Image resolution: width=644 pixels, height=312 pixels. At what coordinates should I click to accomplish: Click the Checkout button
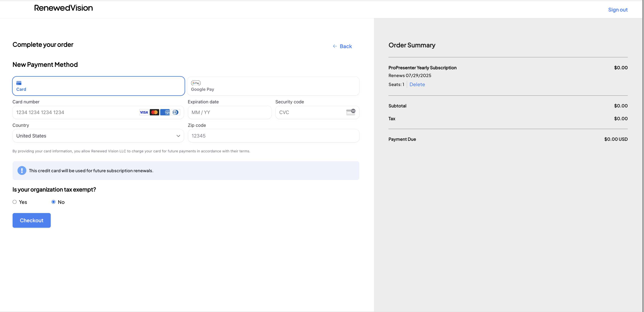(32, 220)
